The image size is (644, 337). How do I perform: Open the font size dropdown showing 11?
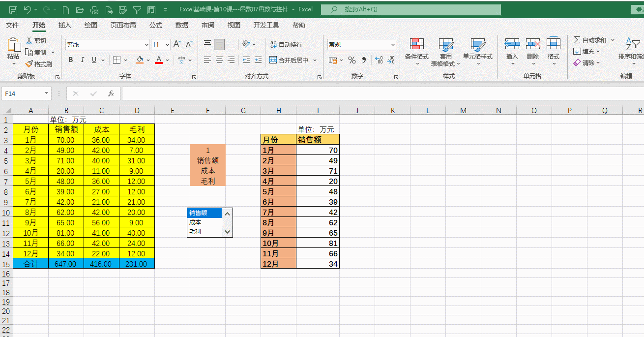(167, 45)
